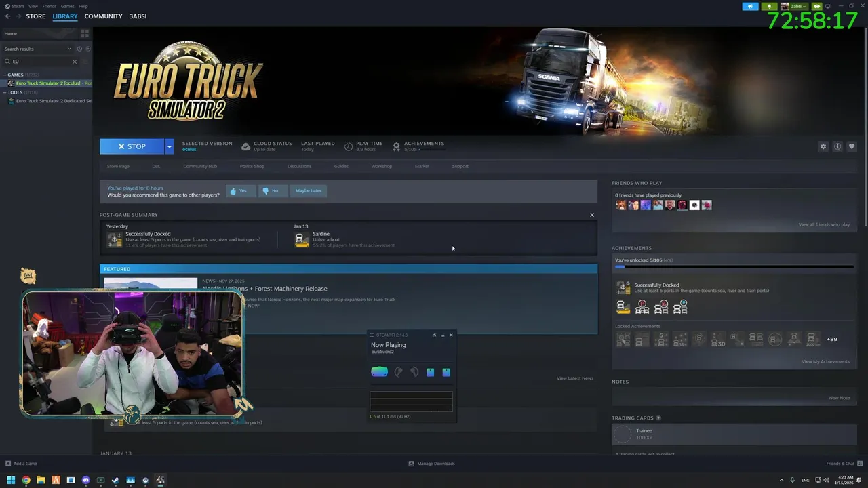Toggle the ready-to-play filter icon
868x488 pixels.
pos(88,49)
